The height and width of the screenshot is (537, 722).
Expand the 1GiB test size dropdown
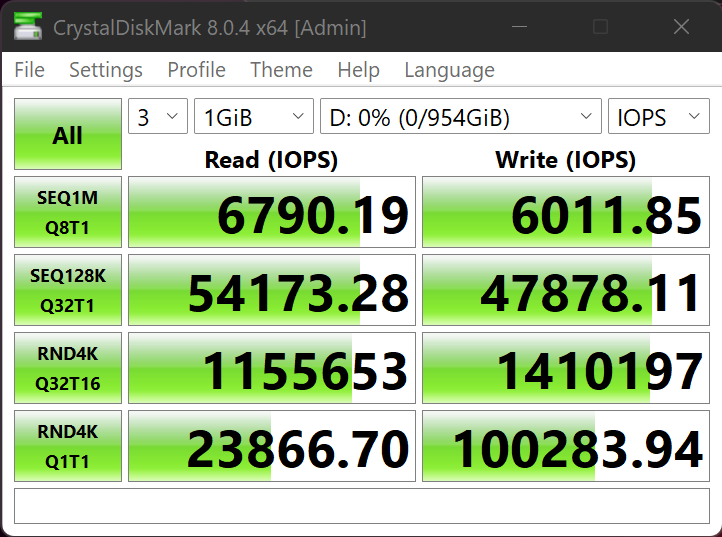pos(254,117)
